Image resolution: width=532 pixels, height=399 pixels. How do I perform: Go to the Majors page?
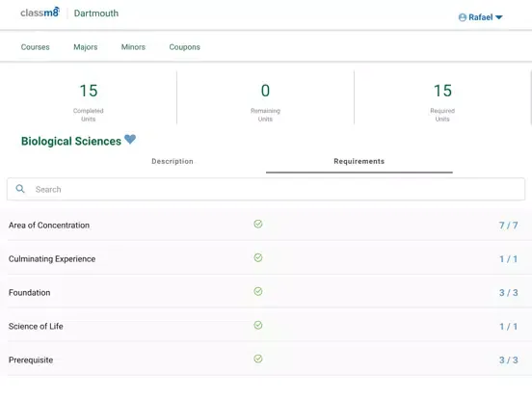click(x=86, y=47)
